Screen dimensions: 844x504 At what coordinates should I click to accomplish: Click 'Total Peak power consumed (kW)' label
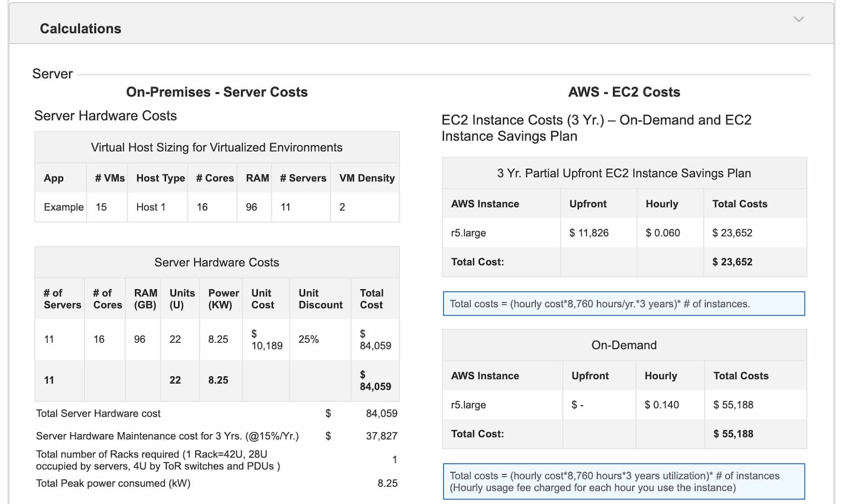point(113,483)
